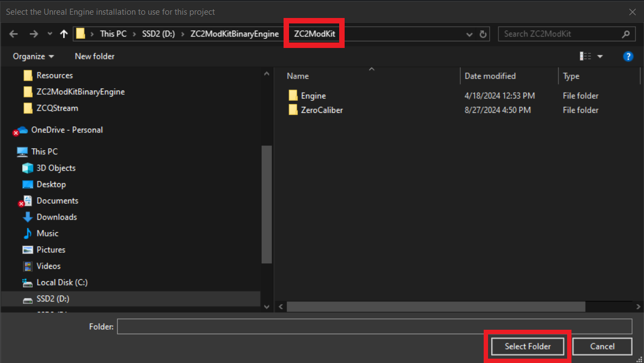The width and height of the screenshot is (644, 363).
Task: Click the Forward navigation arrow
Action: click(34, 34)
